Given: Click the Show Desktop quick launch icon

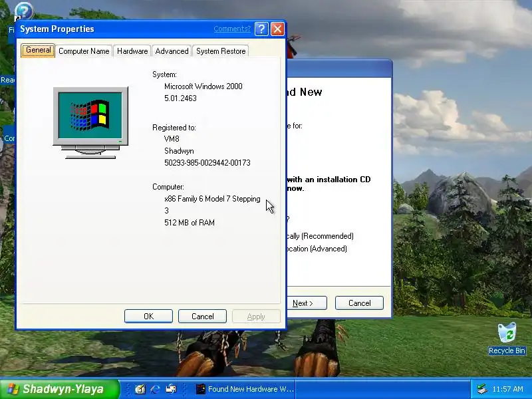Looking at the screenshot, I should (140, 389).
